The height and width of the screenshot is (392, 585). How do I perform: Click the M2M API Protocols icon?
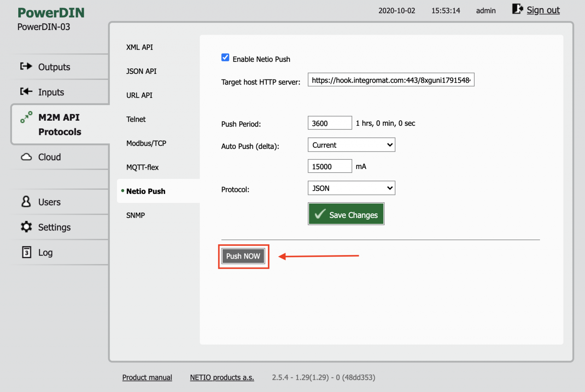(x=26, y=117)
